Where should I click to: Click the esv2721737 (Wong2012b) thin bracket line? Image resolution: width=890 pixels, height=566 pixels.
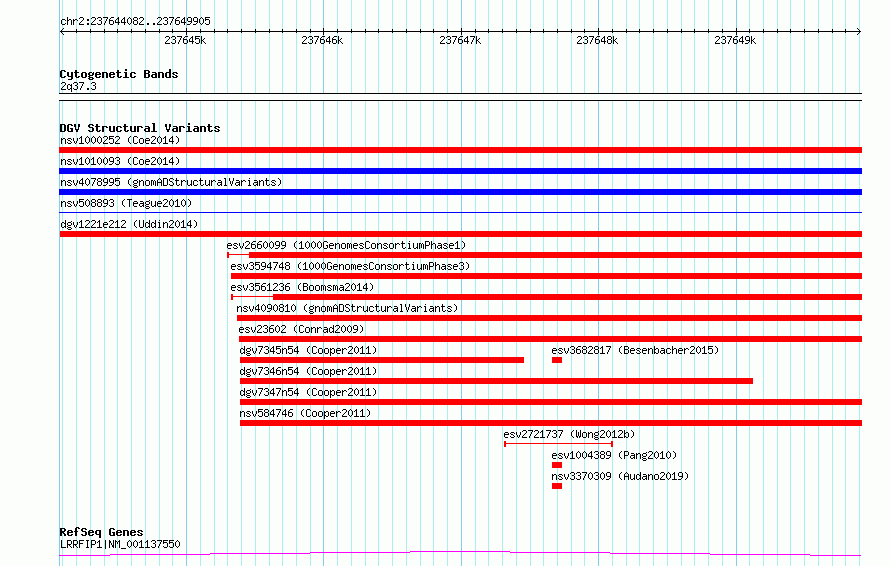[559, 444]
